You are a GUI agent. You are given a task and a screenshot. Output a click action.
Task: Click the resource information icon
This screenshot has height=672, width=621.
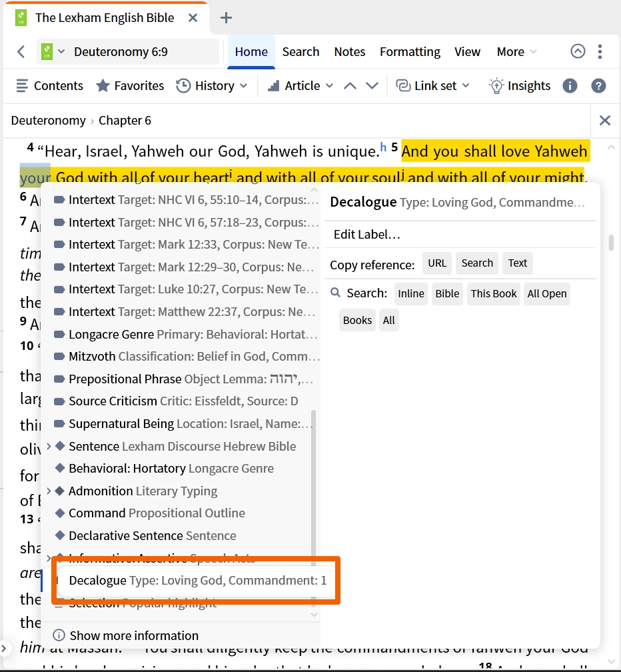pyautogui.click(x=570, y=86)
